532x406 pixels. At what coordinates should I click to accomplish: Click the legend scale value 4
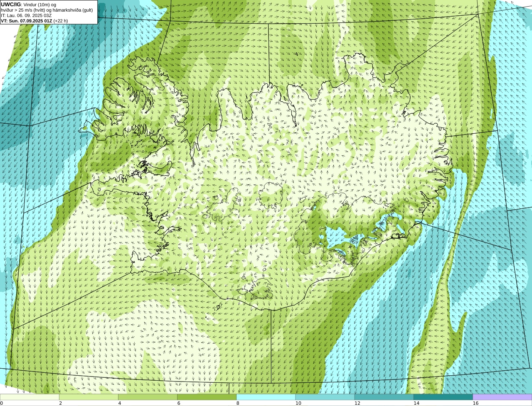(x=119, y=403)
